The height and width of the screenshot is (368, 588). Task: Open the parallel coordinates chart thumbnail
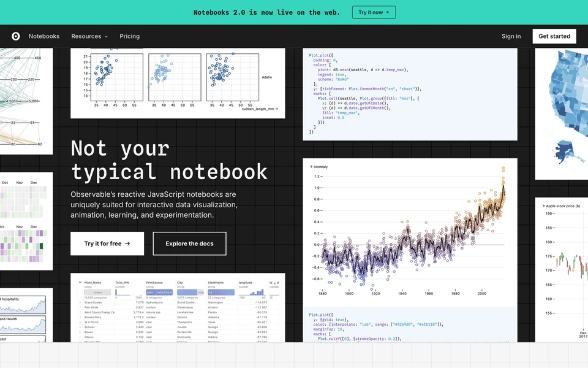[x=26, y=101]
